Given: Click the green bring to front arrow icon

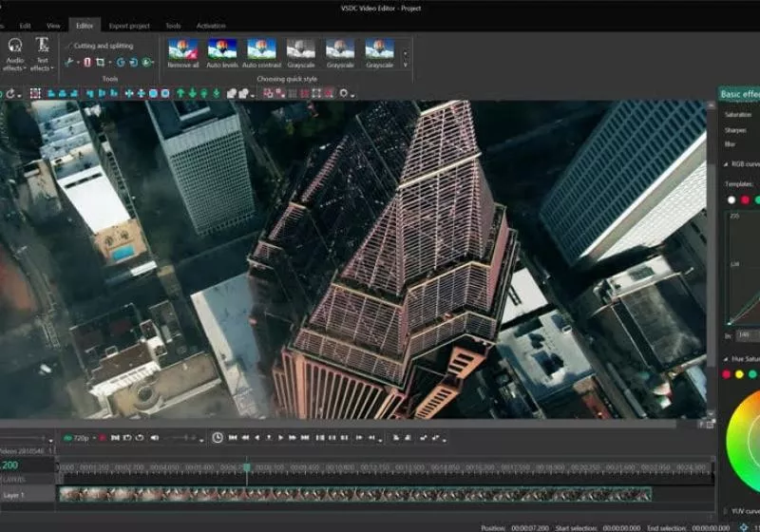Looking at the screenshot, I should click(x=204, y=93).
